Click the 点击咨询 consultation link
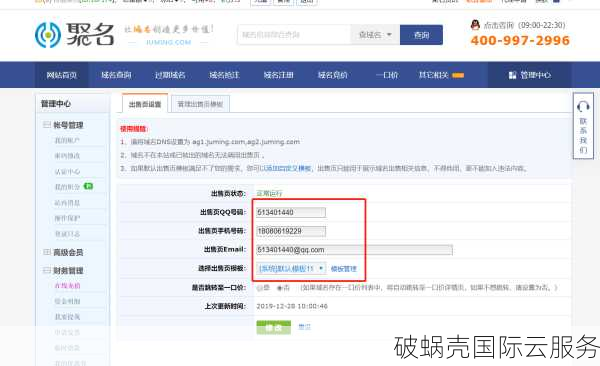 (499, 25)
